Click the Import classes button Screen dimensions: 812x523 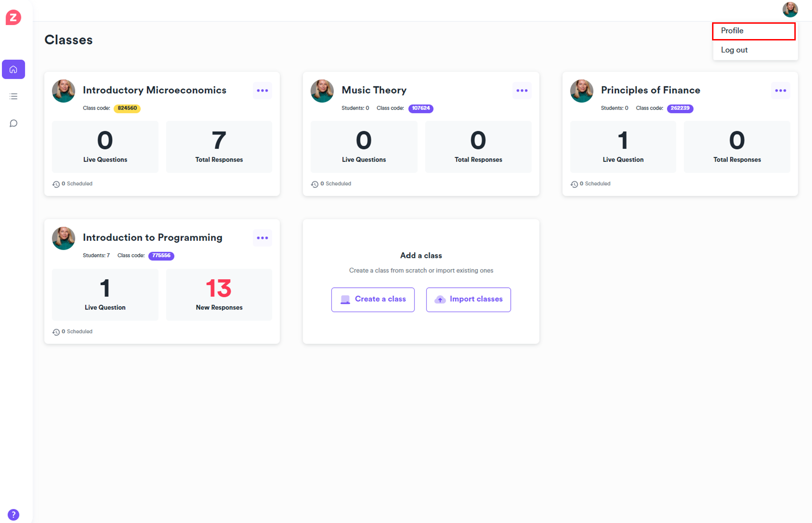coord(468,299)
